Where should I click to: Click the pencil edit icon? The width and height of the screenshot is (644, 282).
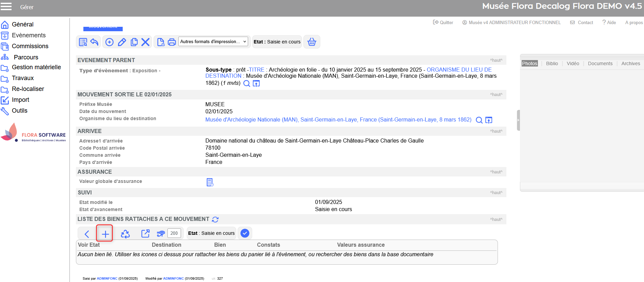[122, 42]
